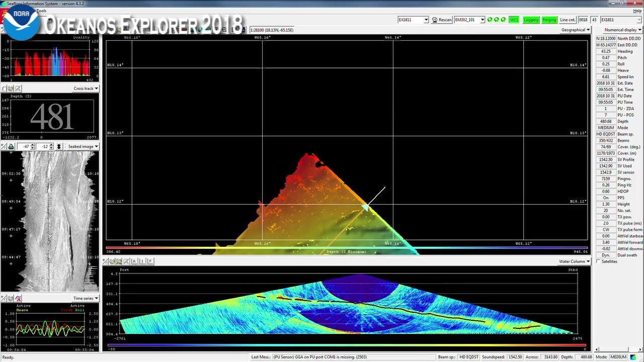This screenshot has width=644, height=362.
Task: Open the EX1811 survey combo box beside Rescan
Action: click(x=413, y=20)
